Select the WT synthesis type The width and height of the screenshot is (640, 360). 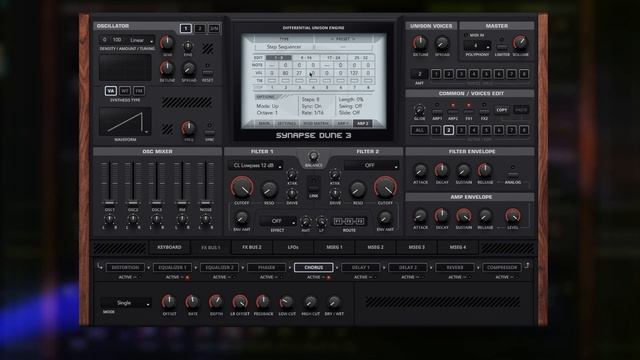coord(125,91)
